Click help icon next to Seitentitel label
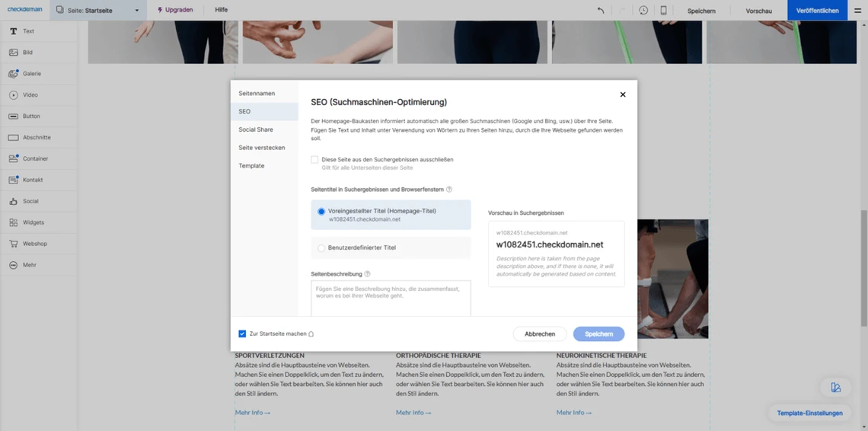The height and width of the screenshot is (431, 868). click(x=449, y=190)
